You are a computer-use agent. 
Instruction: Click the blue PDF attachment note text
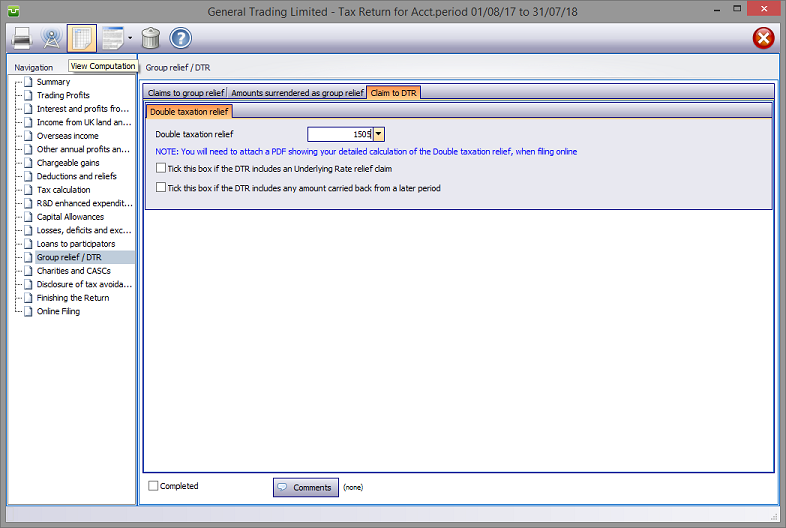point(366,151)
